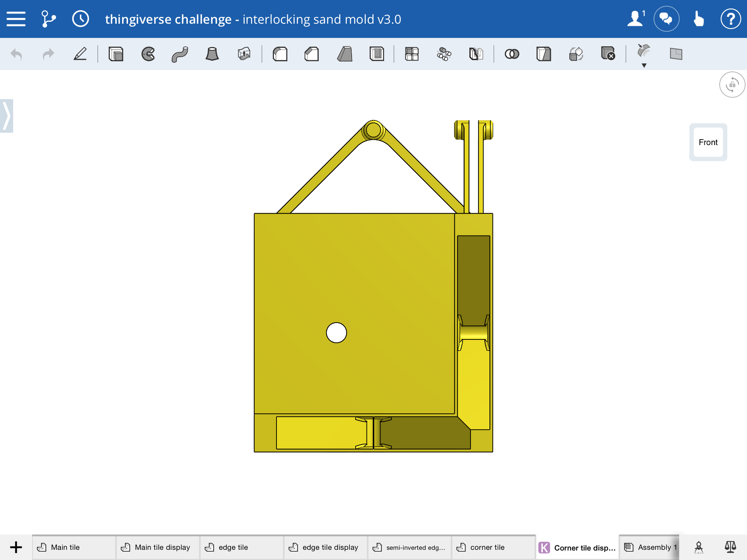Open the share users icon
Image resolution: width=747 pixels, height=560 pixels.
[x=636, y=19]
